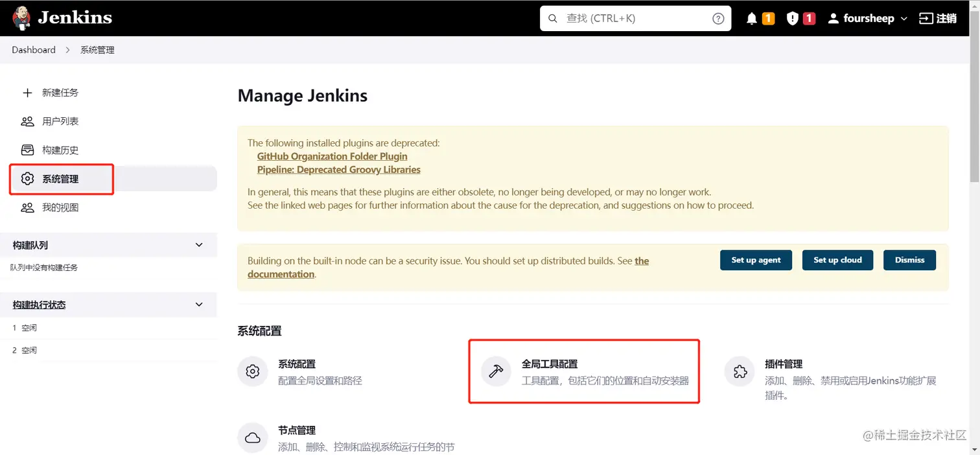Open search help question-mark icon

click(x=718, y=19)
